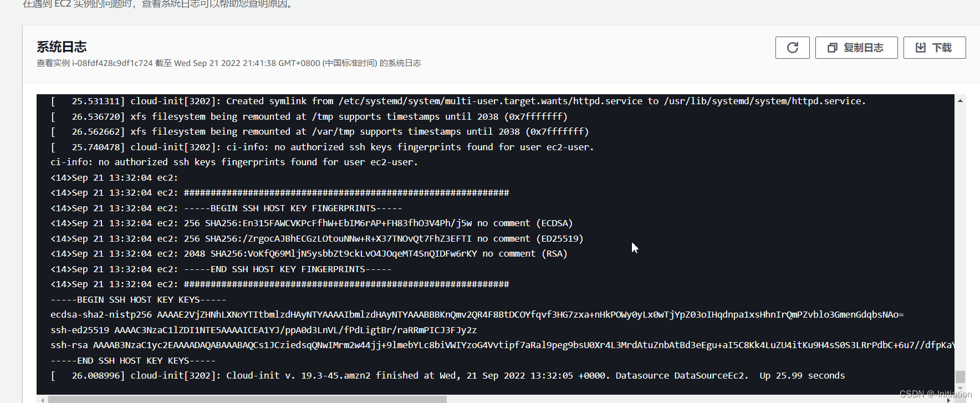Screen dimensions: 980x403
Task: Click the 2048 RSA fingerprint log line
Action: pyautogui.click(x=309, y=253)
